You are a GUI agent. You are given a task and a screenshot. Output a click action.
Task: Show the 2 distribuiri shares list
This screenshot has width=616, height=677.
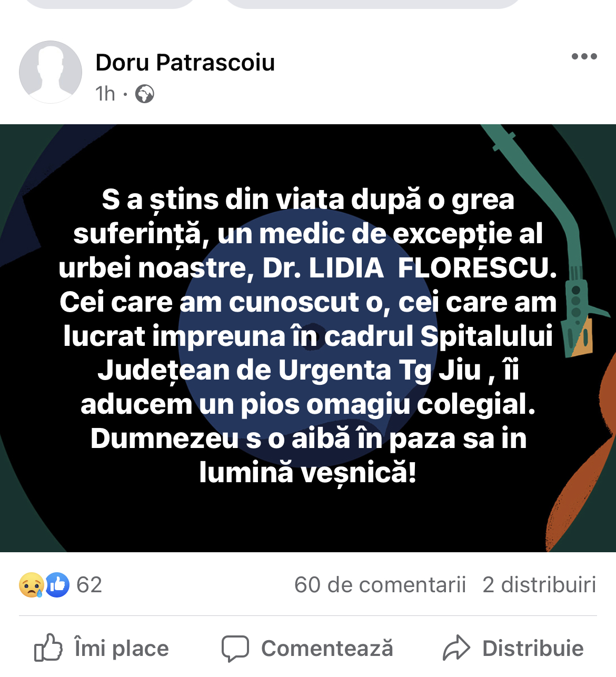tap(539, 585)
